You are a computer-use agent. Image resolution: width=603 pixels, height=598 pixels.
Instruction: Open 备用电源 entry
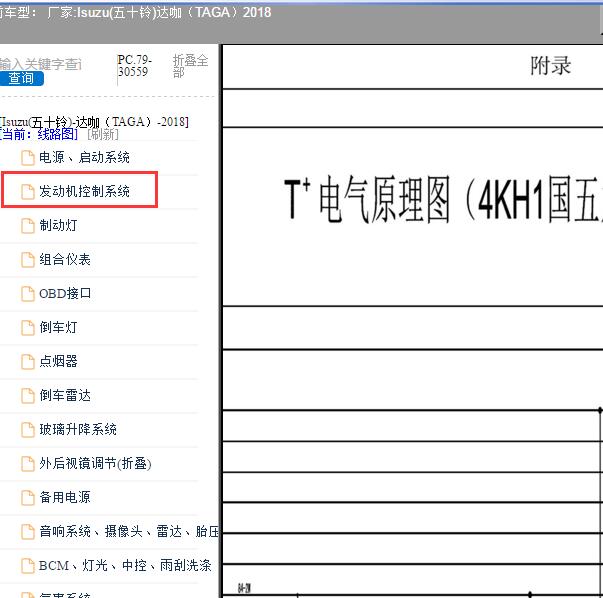[x=65, y=497]
